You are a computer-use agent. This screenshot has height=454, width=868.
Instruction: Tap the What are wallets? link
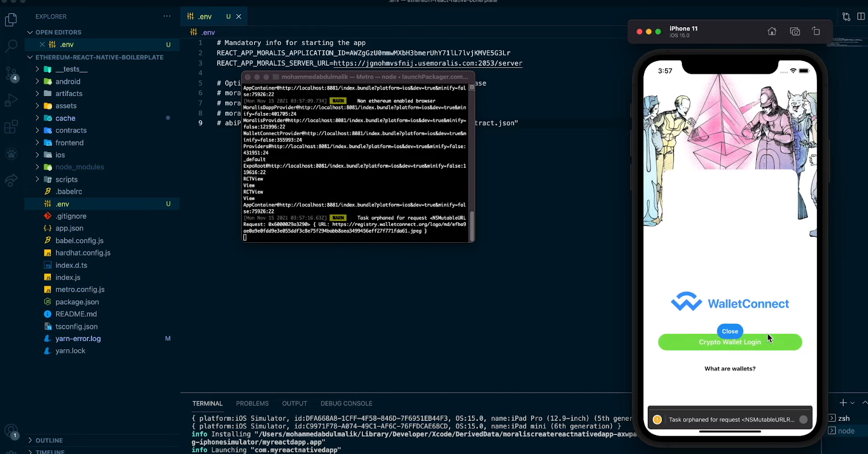click(730, 369)
